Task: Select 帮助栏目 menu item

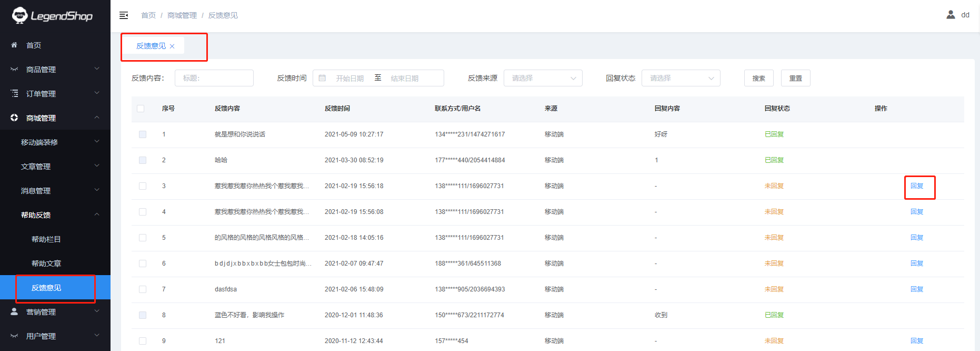Action: [x=46, y=239]
